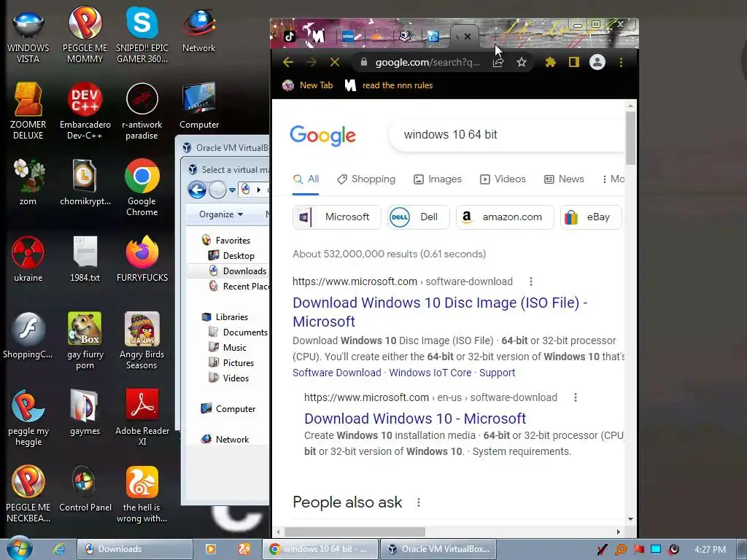Image resolution: width=747 pixels, height=560 pixels.
Task: Open the Organize menu in file dialog
Action: point(220,214)
